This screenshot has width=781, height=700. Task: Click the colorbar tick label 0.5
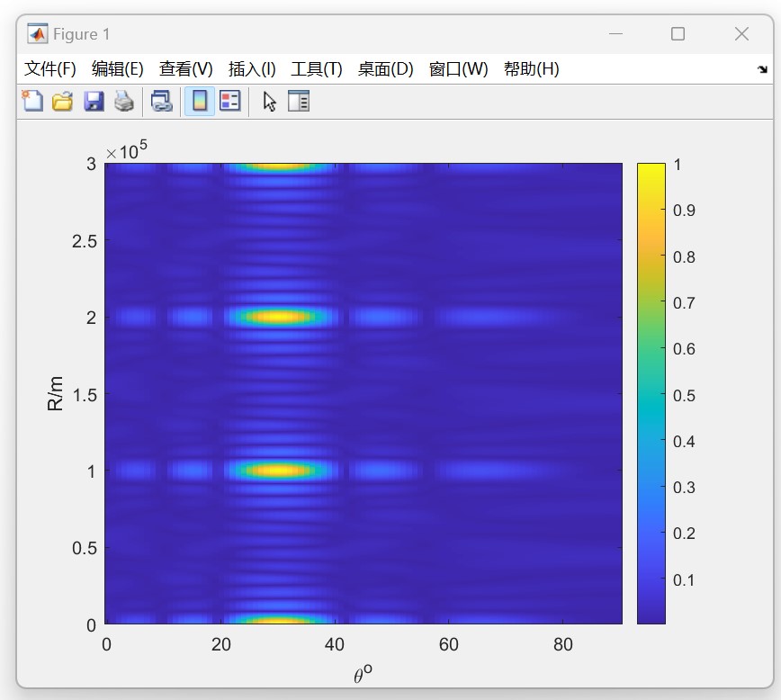[x=684, y=395]
